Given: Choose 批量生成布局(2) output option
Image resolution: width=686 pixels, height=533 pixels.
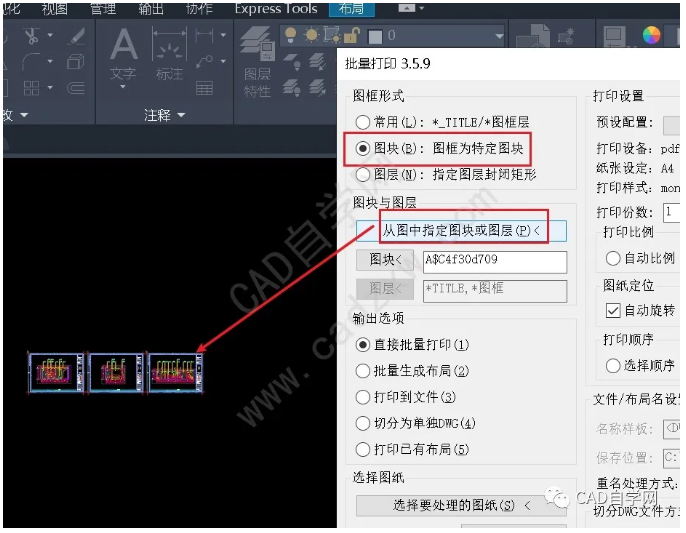Looking at the screenshot, I should pos(362,371).
